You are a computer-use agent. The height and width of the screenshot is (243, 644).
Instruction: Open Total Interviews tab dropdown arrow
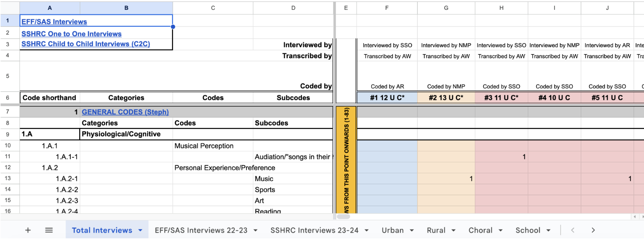(140, 230)
